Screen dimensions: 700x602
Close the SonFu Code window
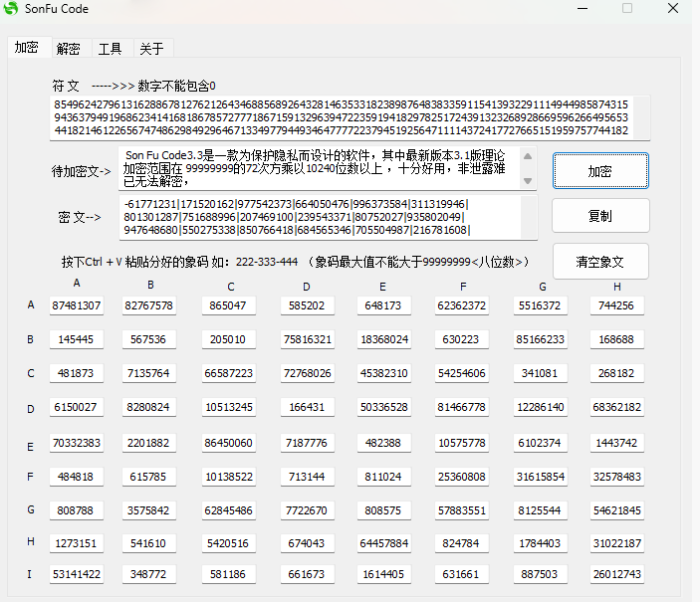click(x=674, y=9)
